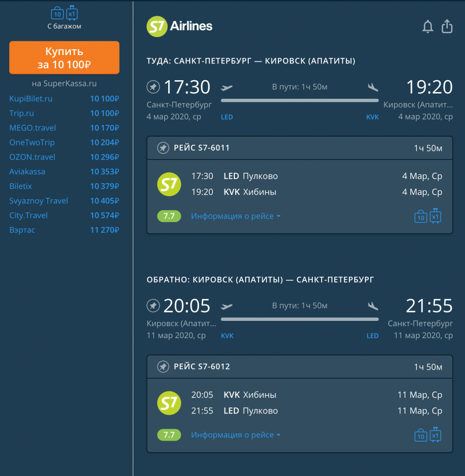This screenshot has height=476, width=465.
Task: Open the OZON.travel offer link
Action: 32,157
